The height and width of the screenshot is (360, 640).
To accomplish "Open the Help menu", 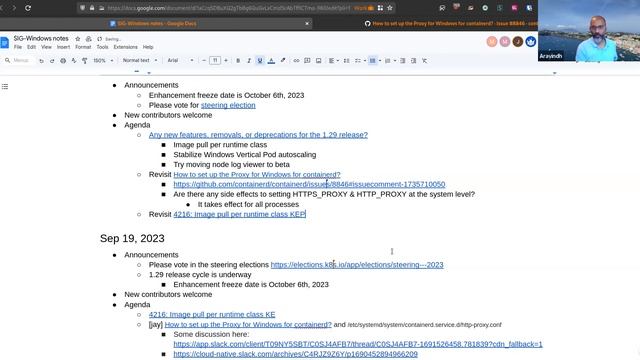I will click(x=148, y=47).
